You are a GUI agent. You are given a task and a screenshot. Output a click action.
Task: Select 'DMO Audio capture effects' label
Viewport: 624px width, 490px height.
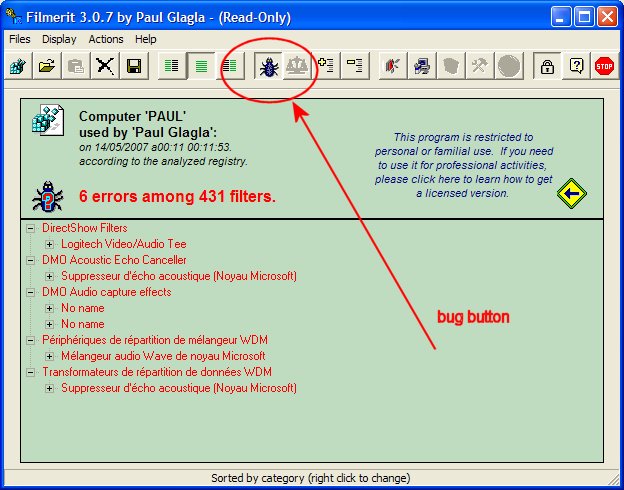(107, 292)
